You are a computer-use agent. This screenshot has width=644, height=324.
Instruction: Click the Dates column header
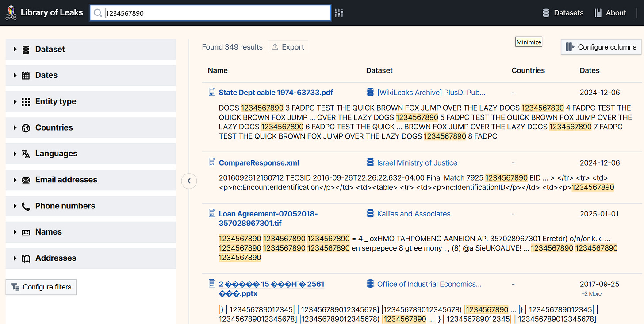590,70
